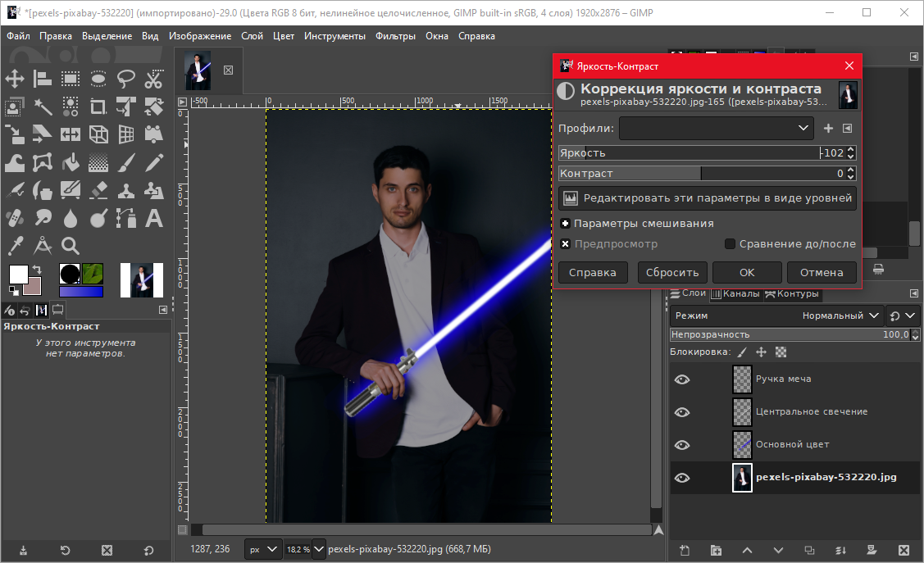
Task: Activate the Free Select lasso tool
Action: click(x=125, y=79)
